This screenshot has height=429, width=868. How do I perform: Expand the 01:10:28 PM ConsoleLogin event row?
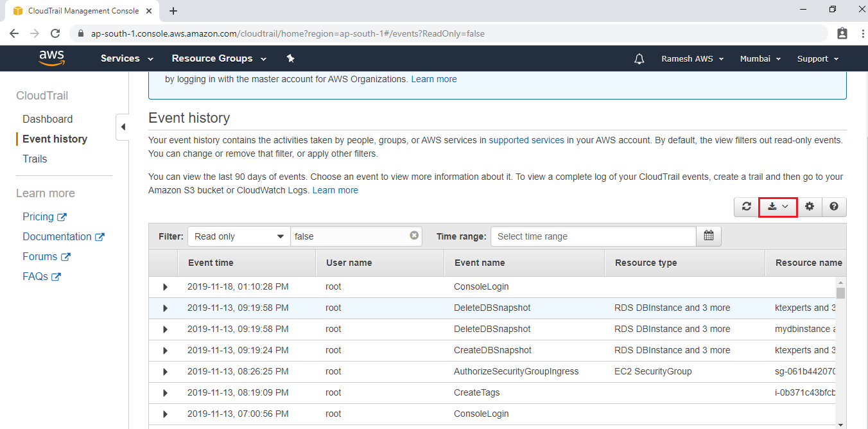pos(165,287)
